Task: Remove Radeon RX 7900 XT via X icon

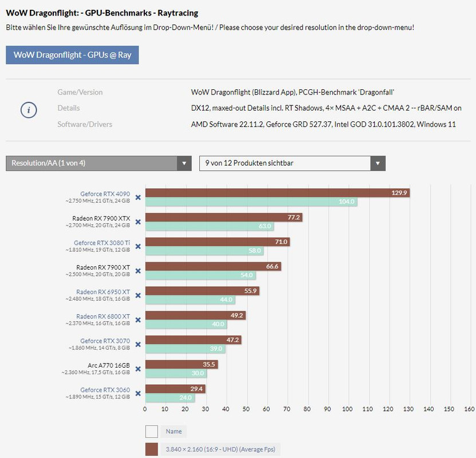Action: (x=138, y=271)
